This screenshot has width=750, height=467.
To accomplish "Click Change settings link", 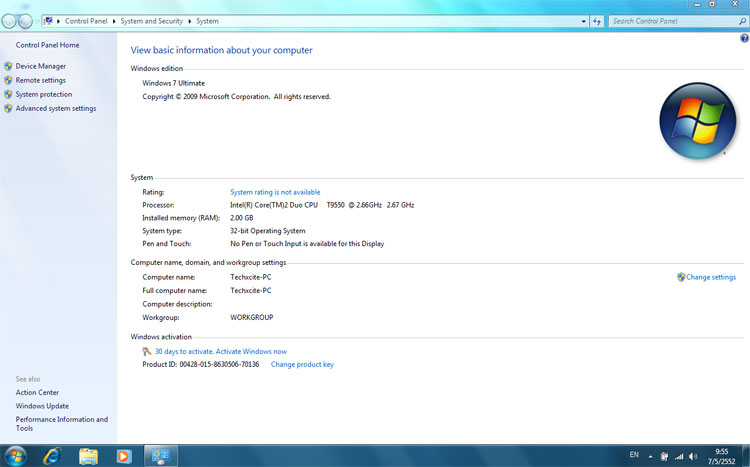I will coord(711,277).
